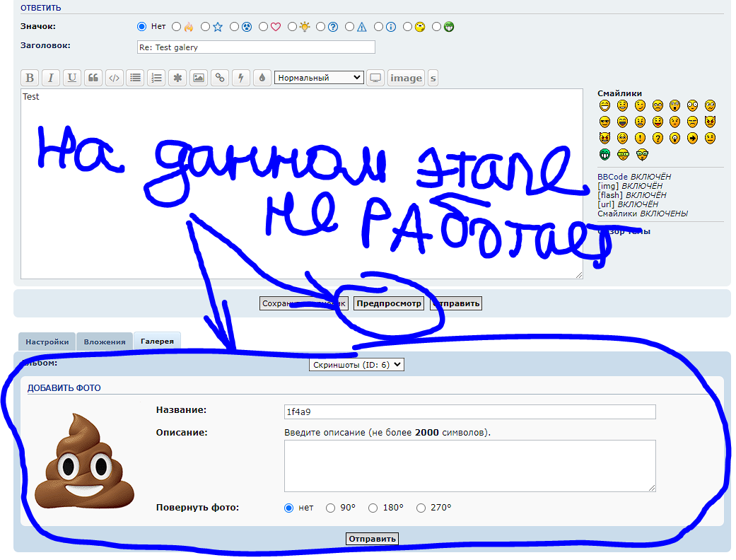Click the photo description text area
The image size is (736, 560).
pyautogui.click(x=469, y=465)
